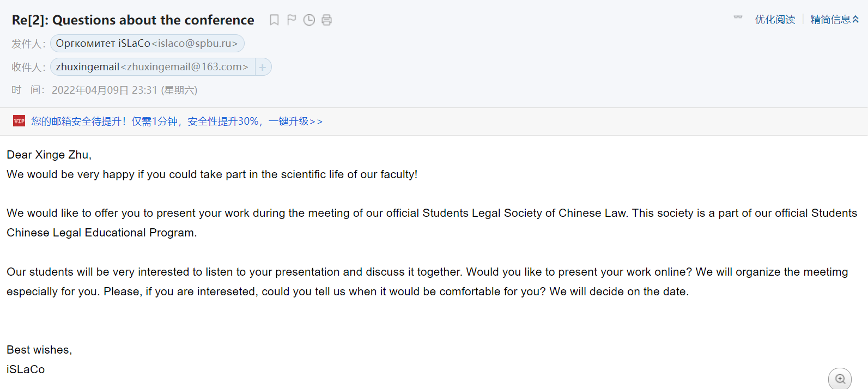Viewport: 868px width, 389px height.
Task: Select the sender chip islaco@spbu.ru
Action: pos(147,44)
